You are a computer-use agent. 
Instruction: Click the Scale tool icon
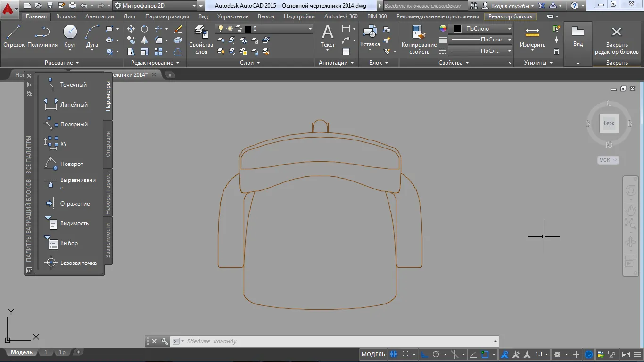pyautogui.click(x=145, y=51)
